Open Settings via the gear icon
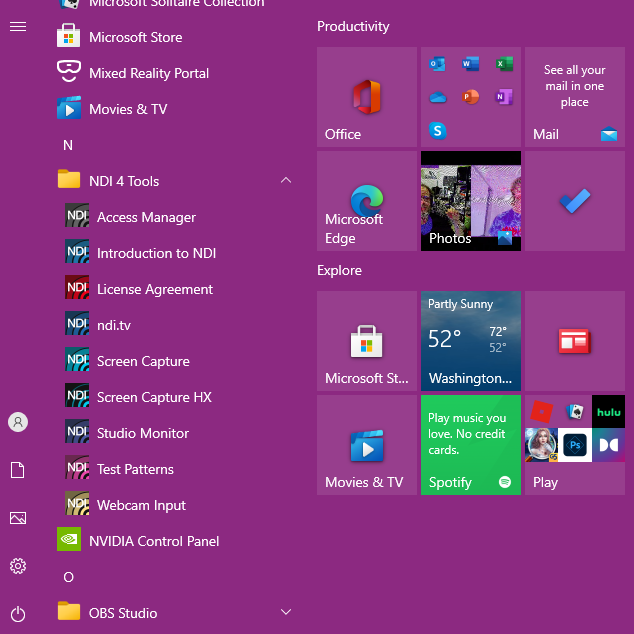 (18, 566)
